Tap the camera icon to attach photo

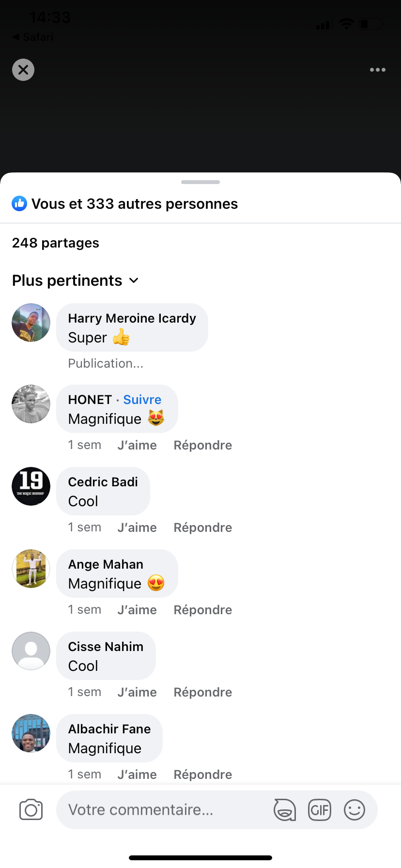point(31,810)
